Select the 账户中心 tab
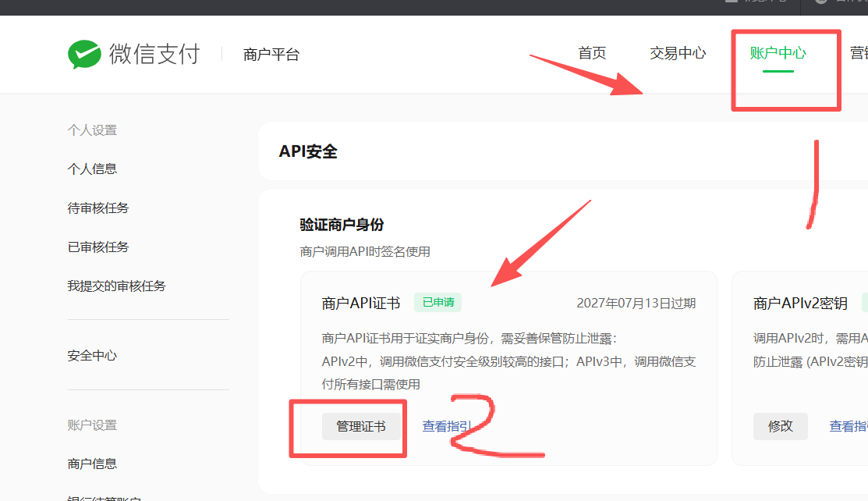The height and width of the screenshot is (501, 868). click(778, 53)
